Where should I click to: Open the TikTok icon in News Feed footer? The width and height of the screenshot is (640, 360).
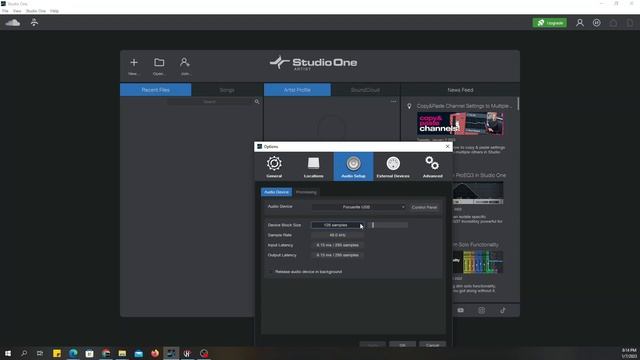[502, 310]
